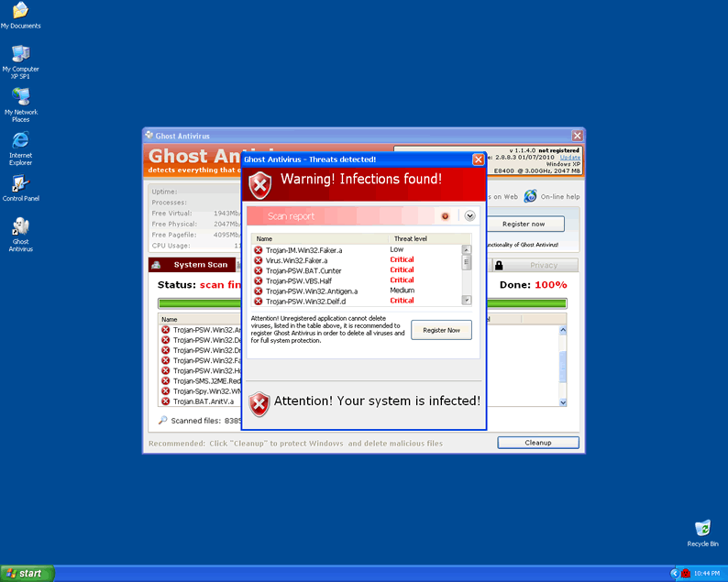Switch to the System Scan tab
Viewport: 728px width, 582px height.
(x=191, y=265)
